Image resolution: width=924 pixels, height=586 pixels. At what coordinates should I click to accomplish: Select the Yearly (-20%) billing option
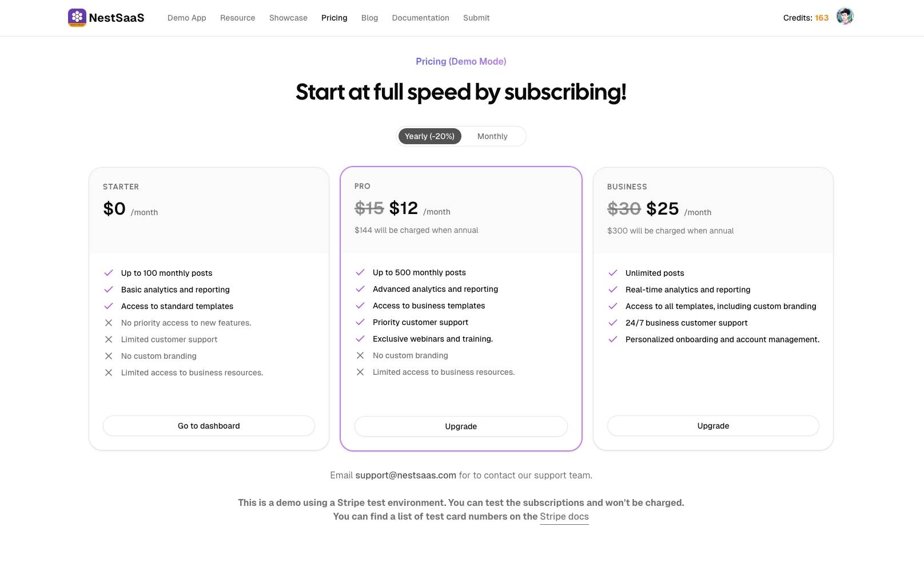(x=429, y=136)
